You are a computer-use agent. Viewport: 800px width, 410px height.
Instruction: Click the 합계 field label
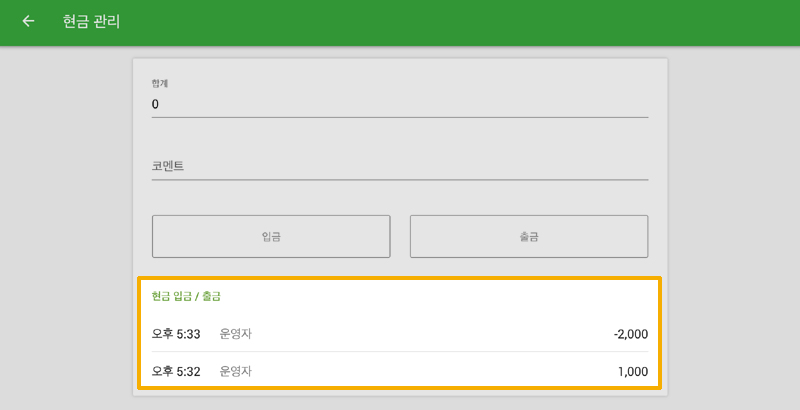point(160,83)
